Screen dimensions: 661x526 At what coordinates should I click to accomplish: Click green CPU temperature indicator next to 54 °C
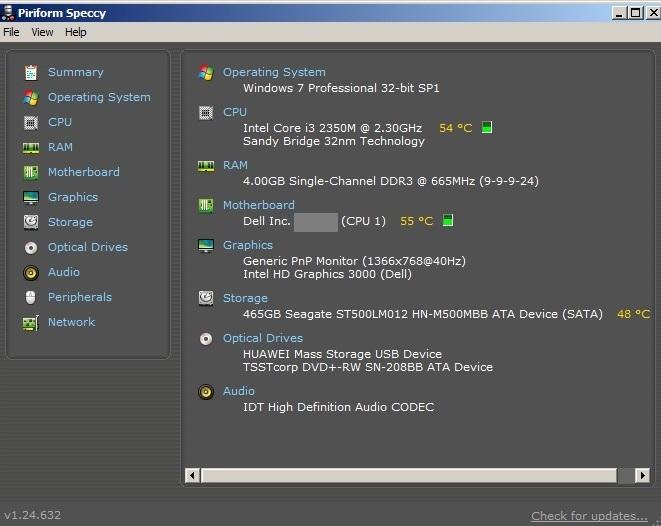pyautogui.click(x=487, y=127)
